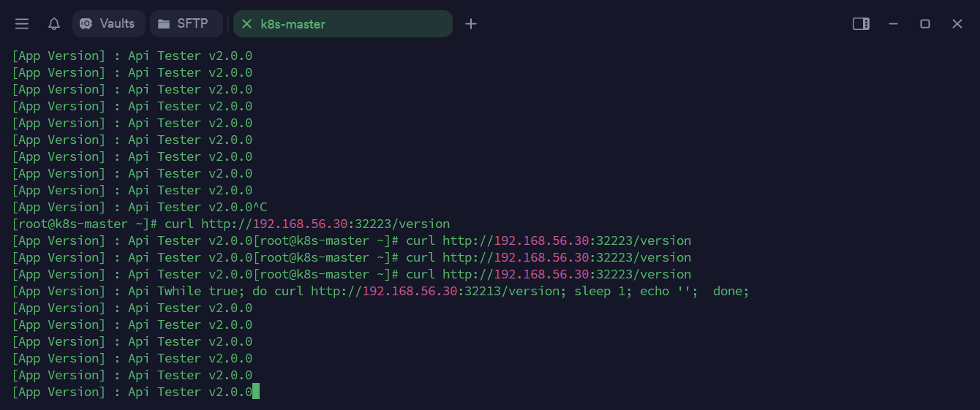This screenshot has width=980, height=410.
Task: Maximize the terminal window
Action: coord(925,24)
